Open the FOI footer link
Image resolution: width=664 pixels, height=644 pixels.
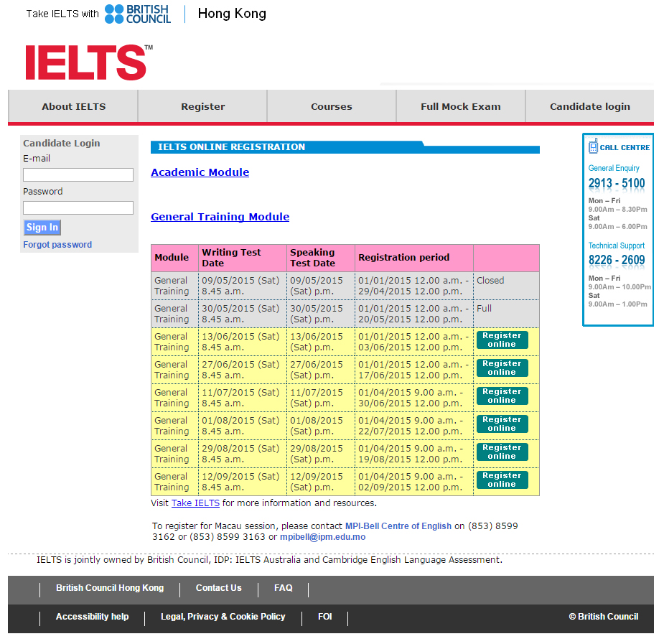pyautogui.click(x=324, y=617)
